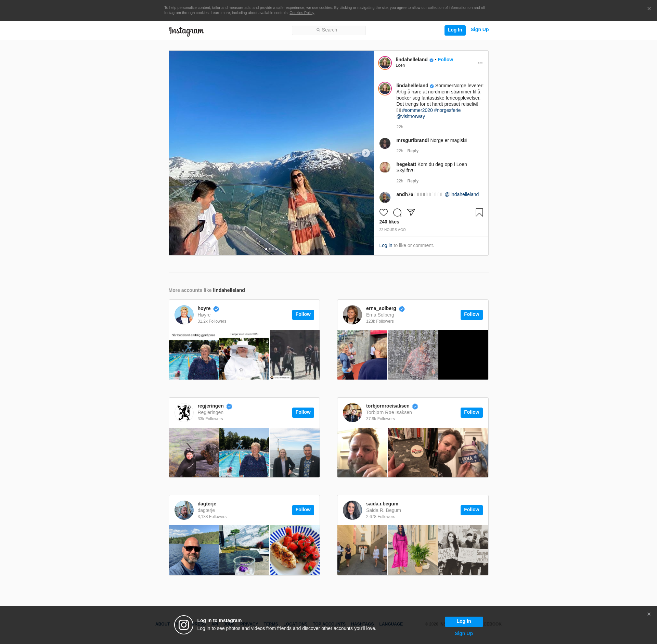Like the post with the heart icon
The width and height of the screenshot is (657, 644).
point(383,212)
